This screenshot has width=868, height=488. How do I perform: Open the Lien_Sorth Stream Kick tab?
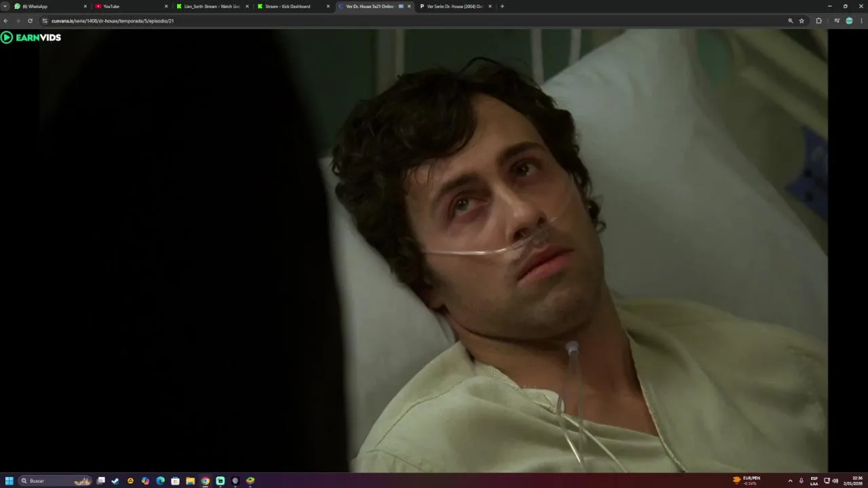tap(212, 6)
